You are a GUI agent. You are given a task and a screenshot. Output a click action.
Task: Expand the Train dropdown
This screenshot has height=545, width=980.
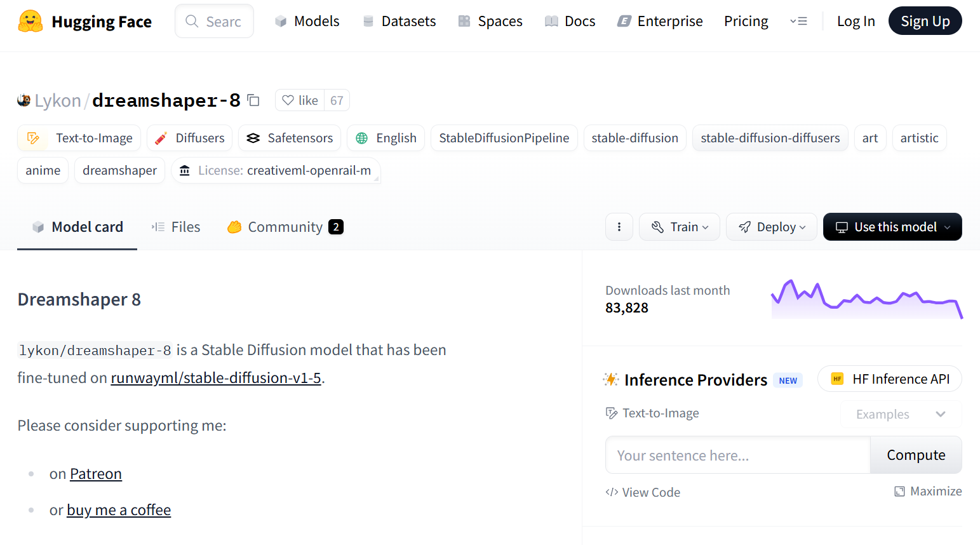click(680, 227)
